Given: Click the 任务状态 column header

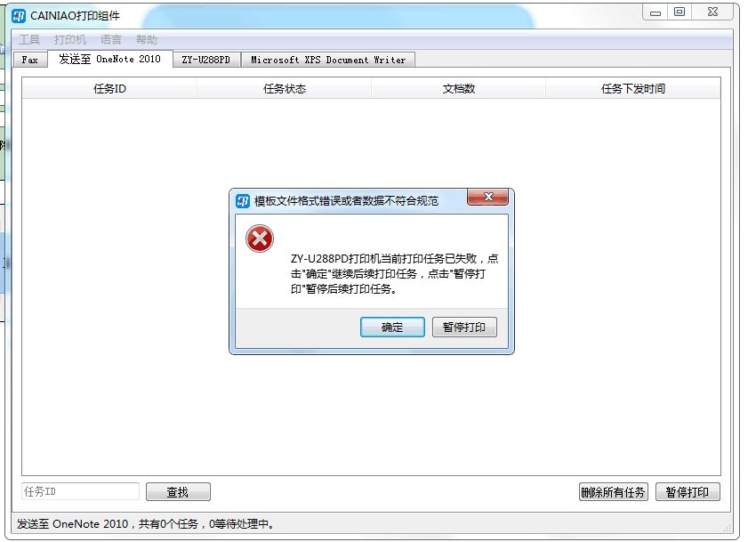Looking at the screenshot, I should 285,89.
